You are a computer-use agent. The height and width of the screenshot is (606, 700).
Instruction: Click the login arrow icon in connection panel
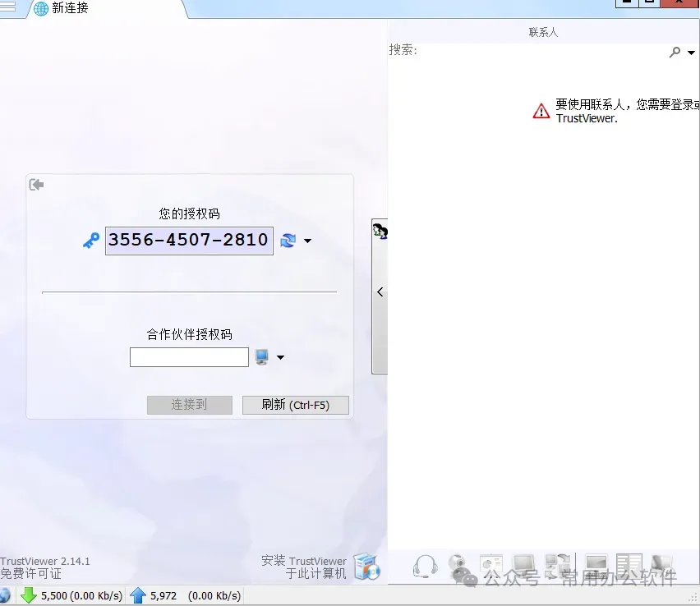(37, 184)
